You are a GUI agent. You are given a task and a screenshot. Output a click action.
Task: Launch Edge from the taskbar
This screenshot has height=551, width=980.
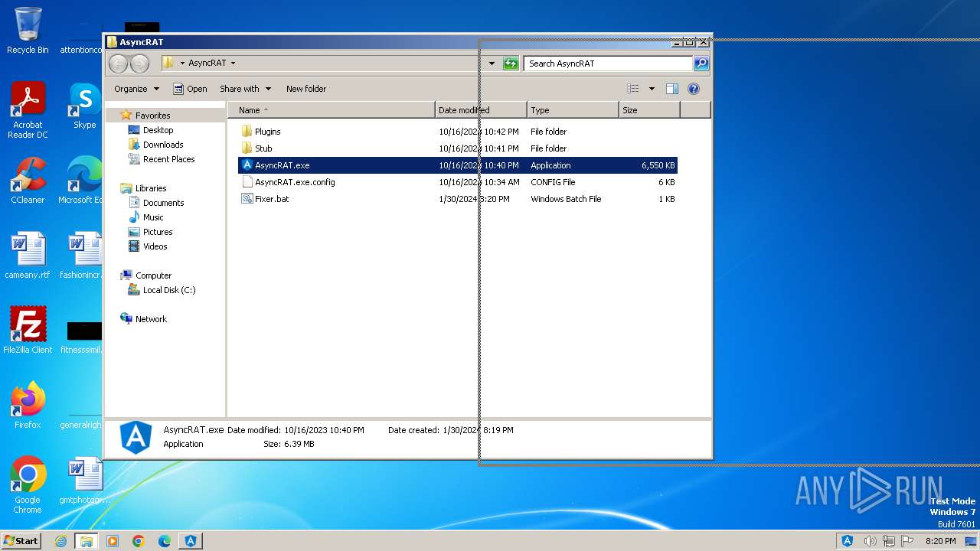click(x=165, y=541)
